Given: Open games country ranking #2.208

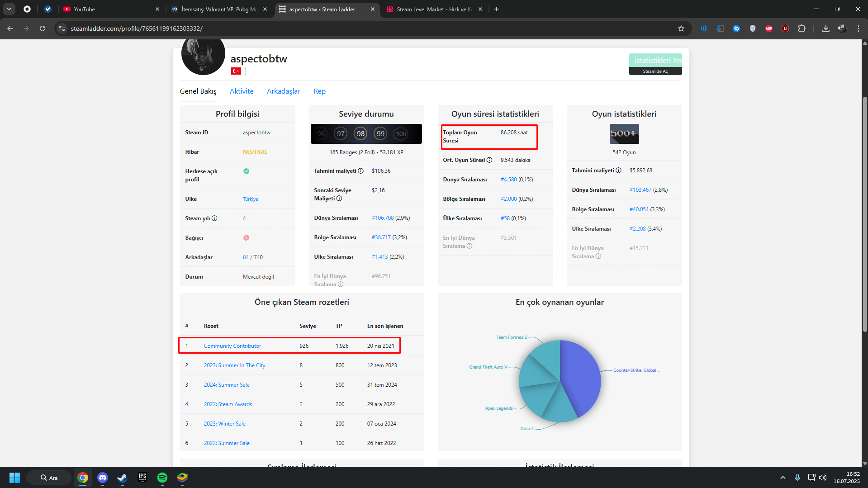Looking at the screenshot, I should click(x=638, y=229).
